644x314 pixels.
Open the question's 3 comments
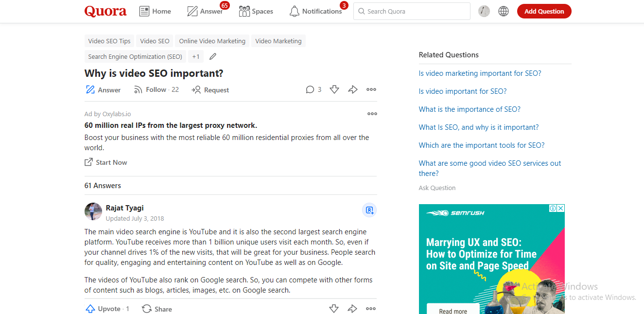click(x=313, y=89)
